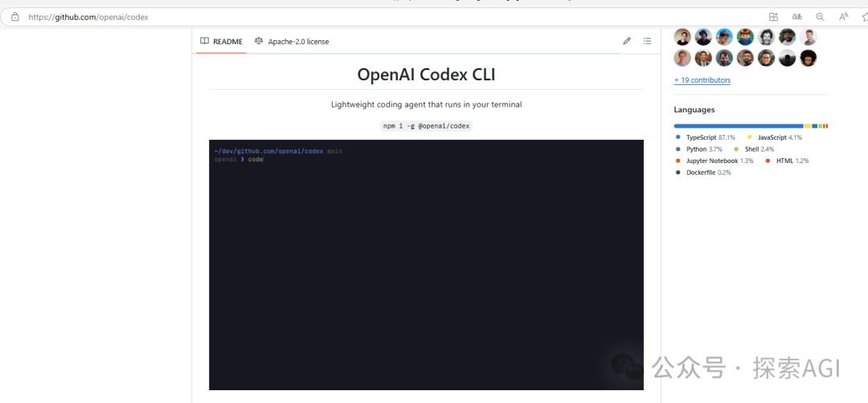Click the favorites star icon
Image resolution: width=868 pixels, height=403 pixels.
click(864, 17)
